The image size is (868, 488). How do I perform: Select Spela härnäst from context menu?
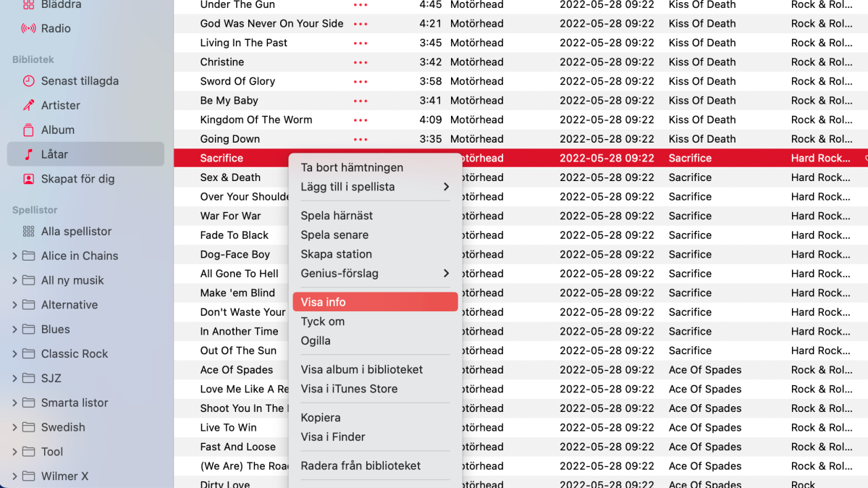375,216
